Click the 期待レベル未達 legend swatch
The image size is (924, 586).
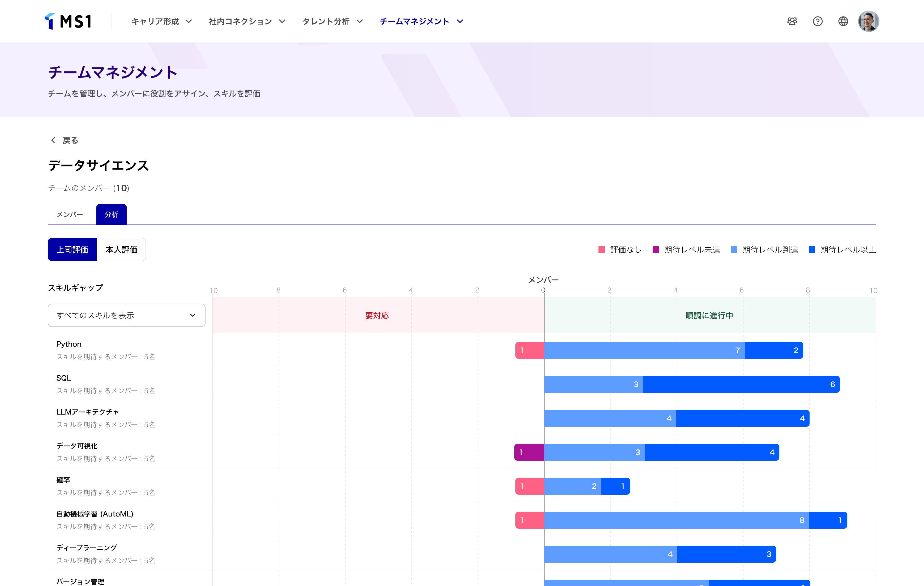click(656, 250)
